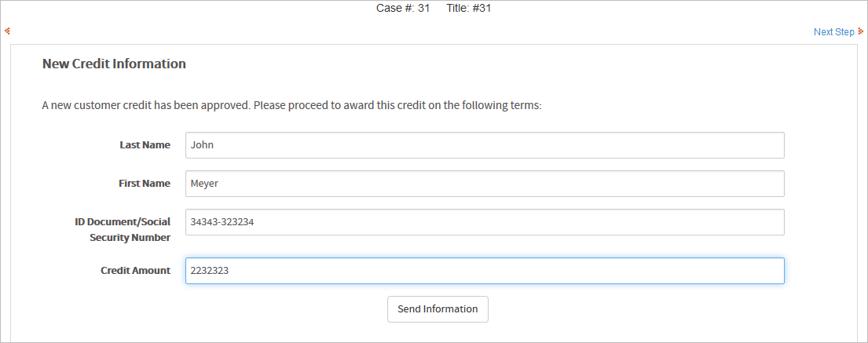Click on the value 2232323
Image resolution: width=868 pixels, height=343 pixels.
[x=211, y=271]
